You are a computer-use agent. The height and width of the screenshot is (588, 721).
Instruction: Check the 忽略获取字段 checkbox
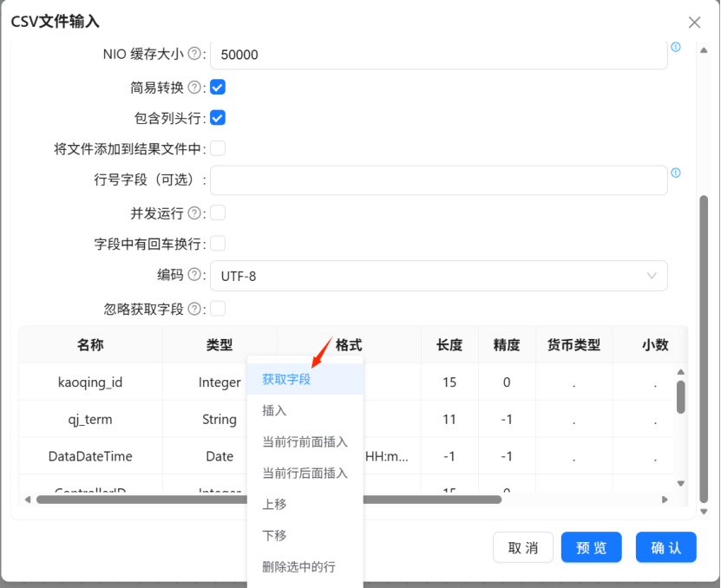218,309
